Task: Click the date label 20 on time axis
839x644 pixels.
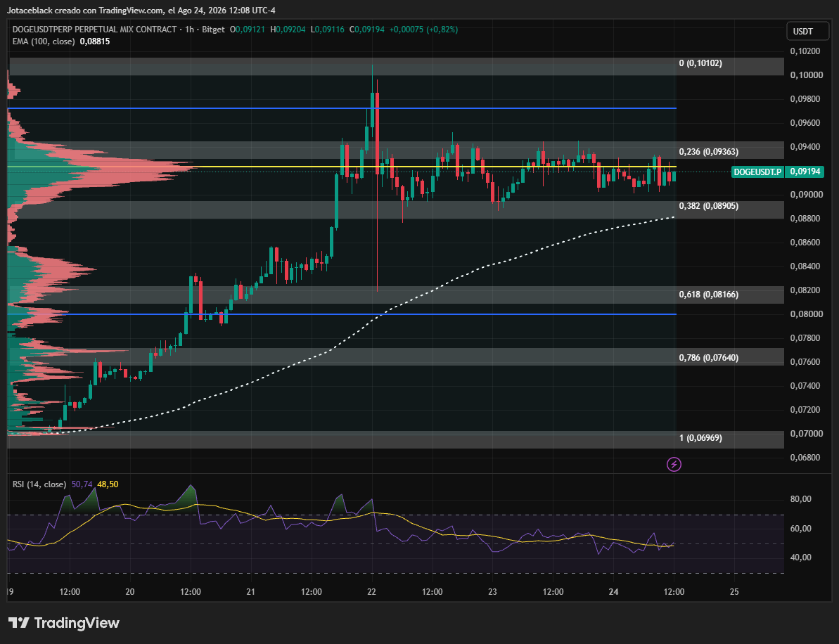Action: pyautogui.click(x=129, y=591)
